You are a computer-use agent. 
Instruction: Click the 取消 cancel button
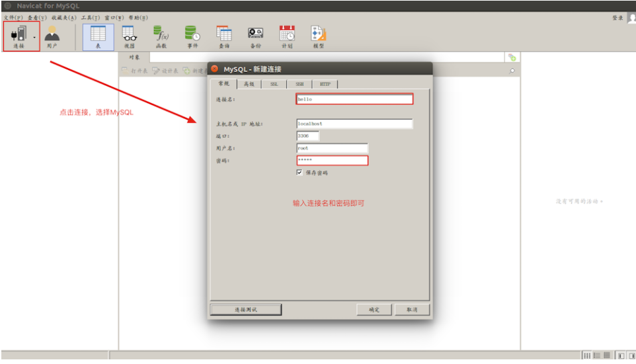point(412,310)
